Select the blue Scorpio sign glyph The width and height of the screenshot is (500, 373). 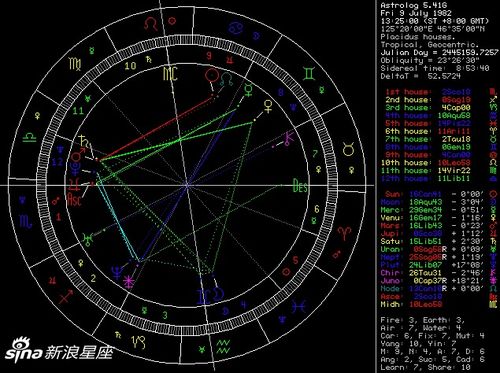[26, 221]
